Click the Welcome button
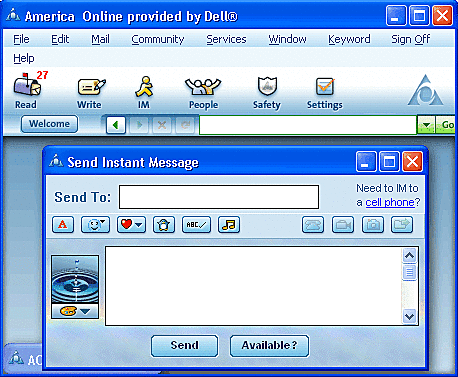Screen dimensions: 458x377 (x=49, y=124)
